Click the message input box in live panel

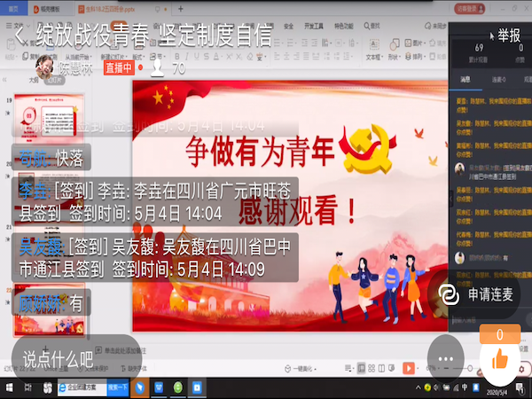click(x=489, y=320)
